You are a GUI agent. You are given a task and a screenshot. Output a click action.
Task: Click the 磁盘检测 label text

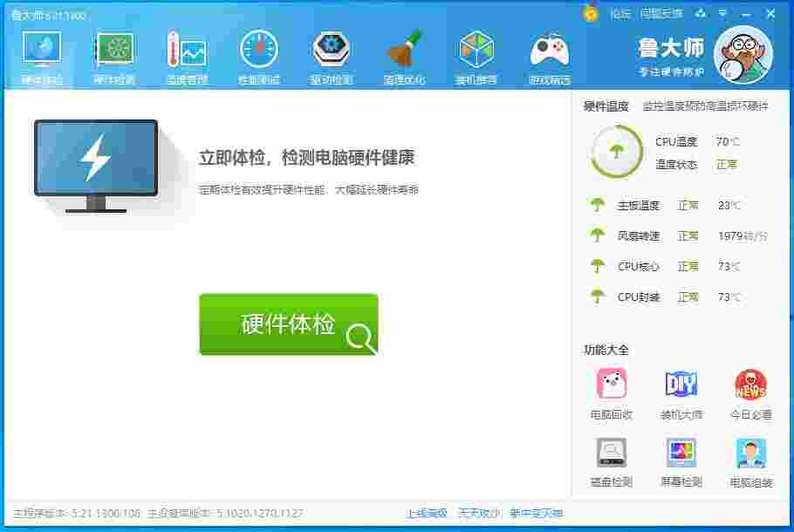tap(612, 482)
